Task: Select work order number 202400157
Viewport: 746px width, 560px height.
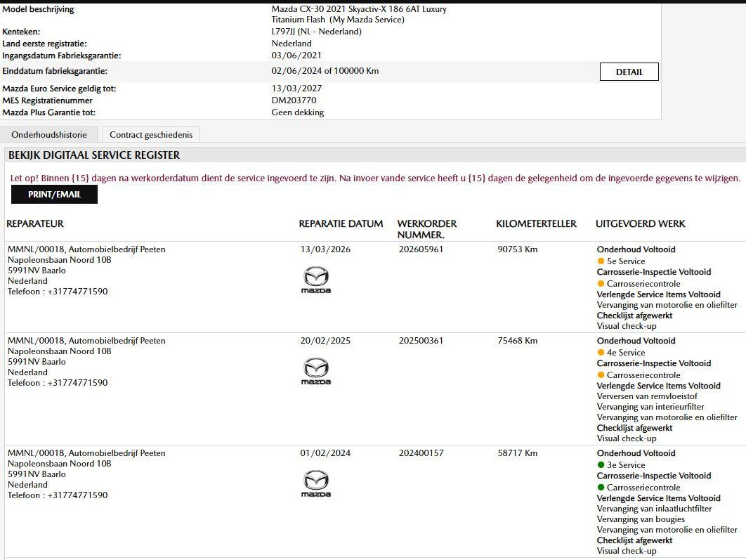Action: (421, 453)
